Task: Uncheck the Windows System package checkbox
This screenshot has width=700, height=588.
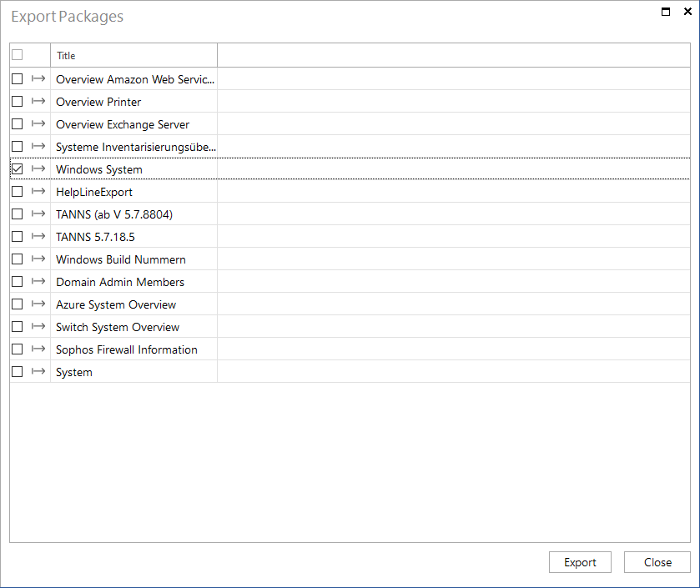Action: (x=17, y=168)
